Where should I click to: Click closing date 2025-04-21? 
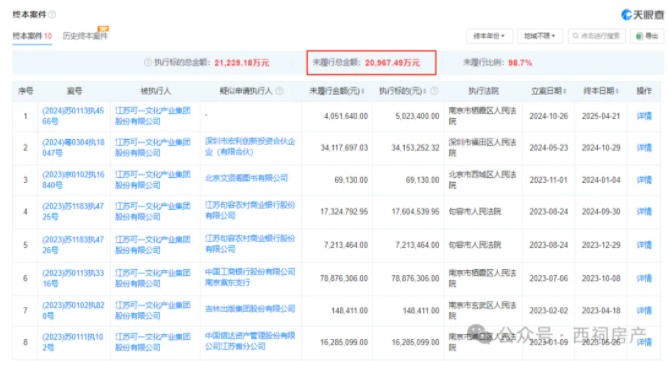click(x=601, y=116)
